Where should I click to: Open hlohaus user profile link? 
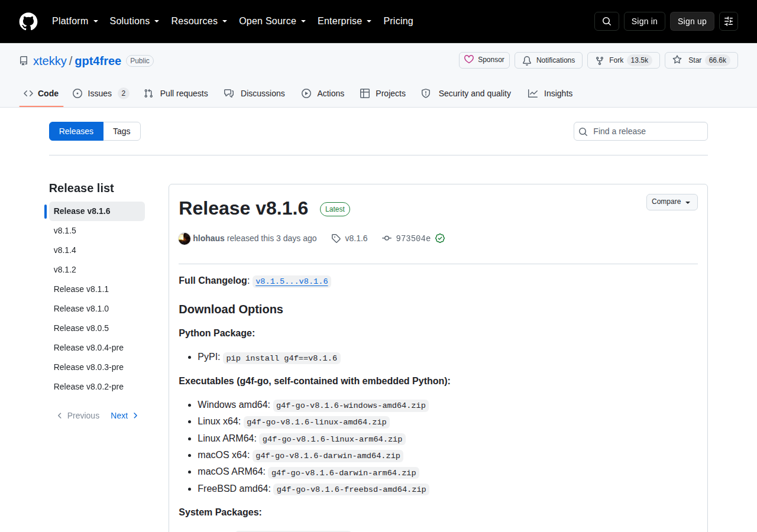tap(209, 238)
